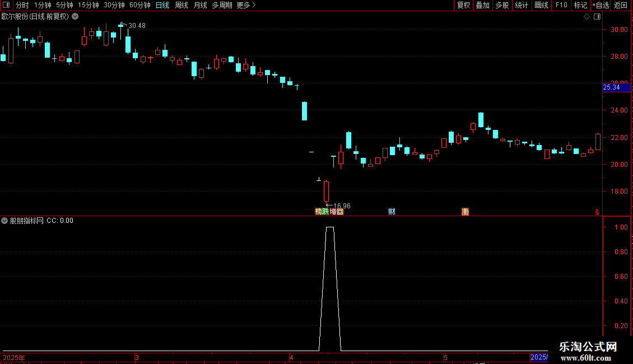Click the 16.96 low price label
This screenshot has width=633, height=364.
click(x=342, y=206)
